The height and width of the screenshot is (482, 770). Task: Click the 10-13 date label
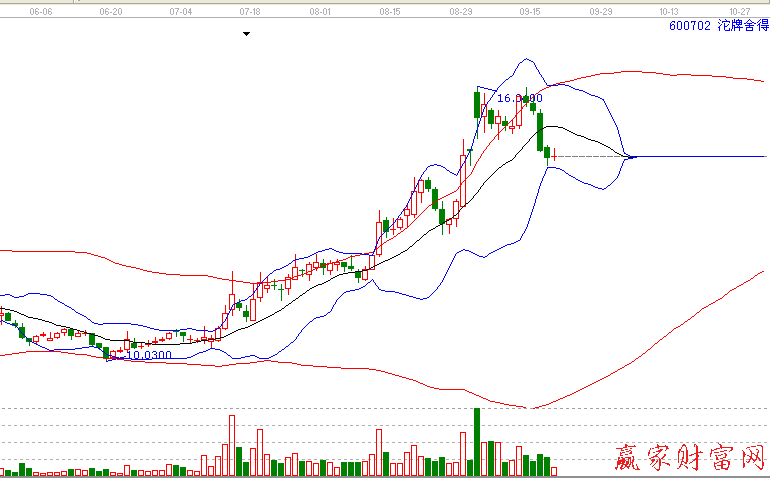[669, 12]
